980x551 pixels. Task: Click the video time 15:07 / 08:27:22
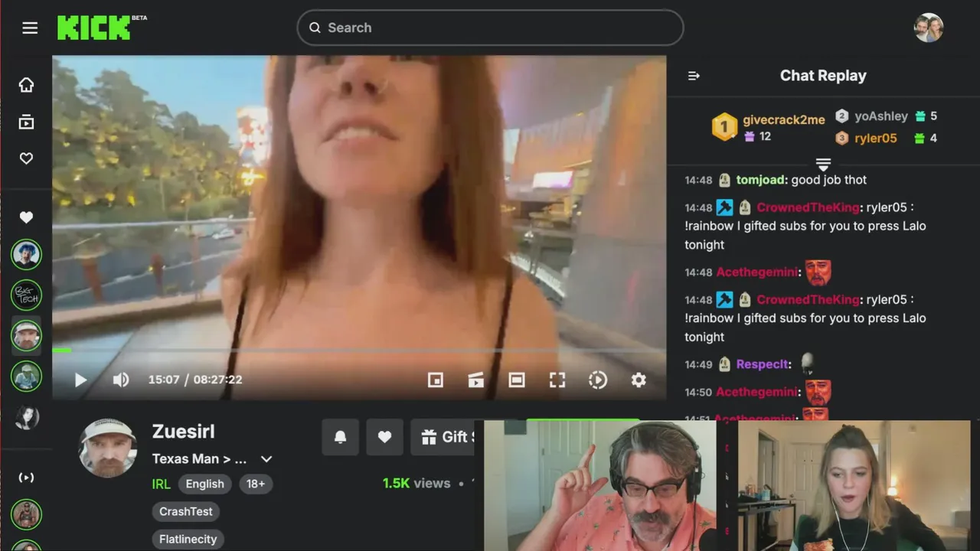195,380
